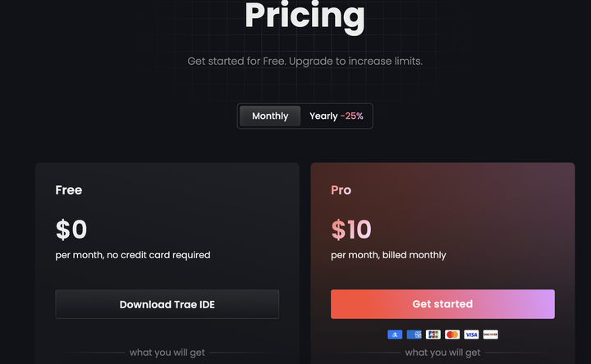Switch billing to Yearly
591x364 pixels.
tap(336, 116)
